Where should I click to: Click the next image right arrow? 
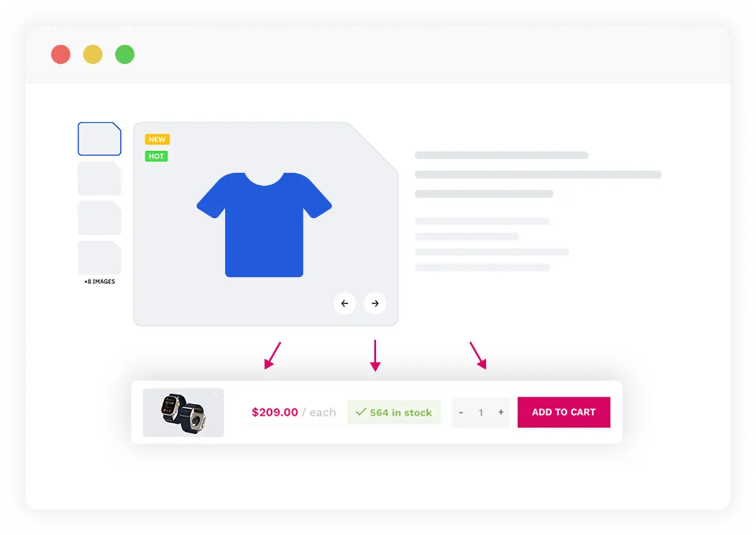tap(375, 304)
